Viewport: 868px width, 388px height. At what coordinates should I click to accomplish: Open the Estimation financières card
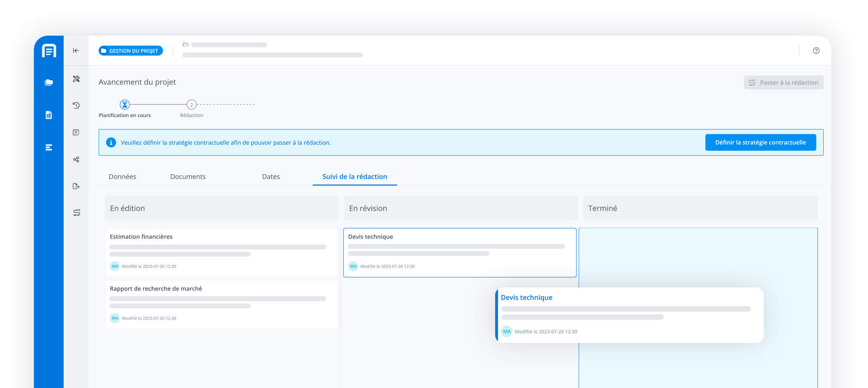(x=221, y=252)
